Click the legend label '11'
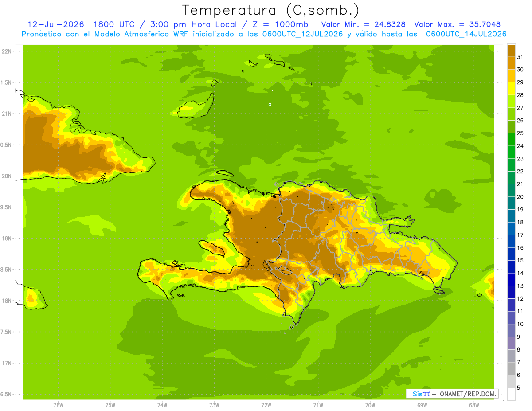Image resolution: width=532 pixels, height=411 pixels. click(x=520, y=311)
